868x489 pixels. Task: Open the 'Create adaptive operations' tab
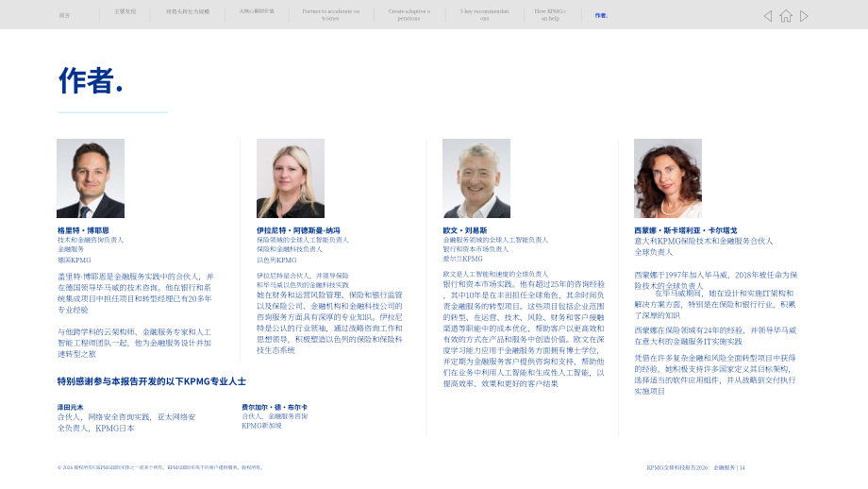[x=409, y=14]
